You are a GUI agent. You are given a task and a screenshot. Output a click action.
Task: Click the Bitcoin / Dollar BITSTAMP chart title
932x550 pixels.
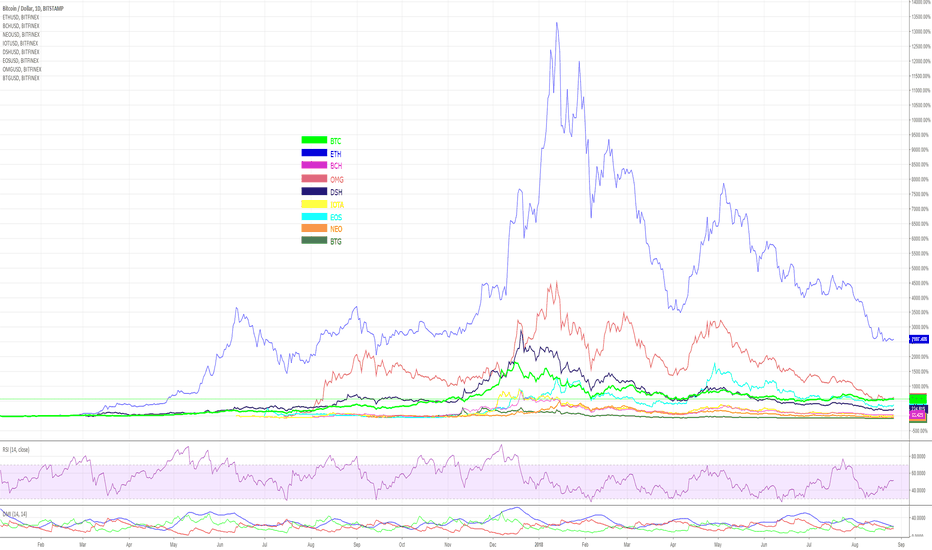pos(33,9)
